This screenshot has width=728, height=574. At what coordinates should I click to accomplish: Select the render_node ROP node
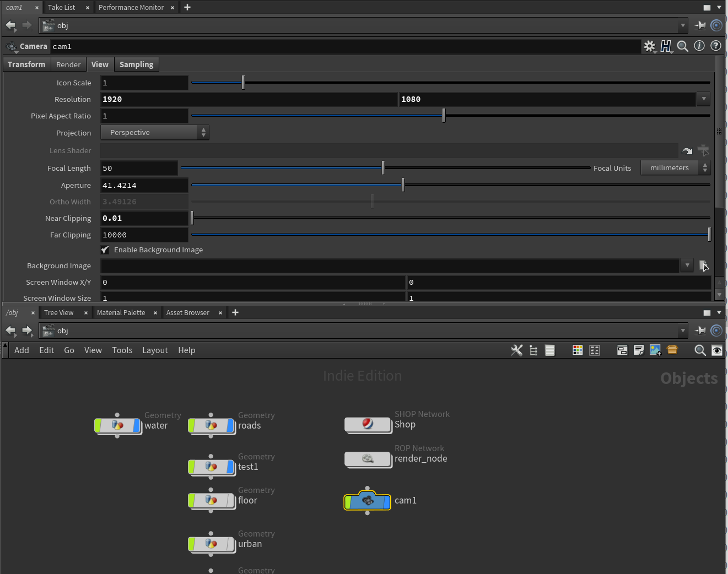[368, 459]
